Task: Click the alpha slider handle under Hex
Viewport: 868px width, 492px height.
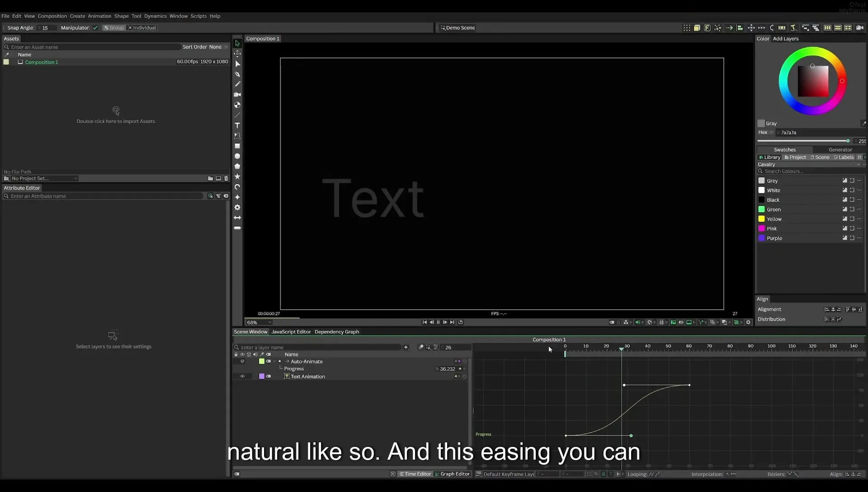Action: (848, 141)
